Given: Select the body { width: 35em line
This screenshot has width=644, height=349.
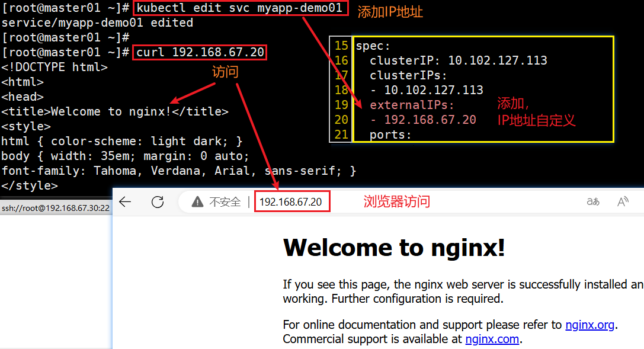Looking at the screenshot, I should [125, 156].
